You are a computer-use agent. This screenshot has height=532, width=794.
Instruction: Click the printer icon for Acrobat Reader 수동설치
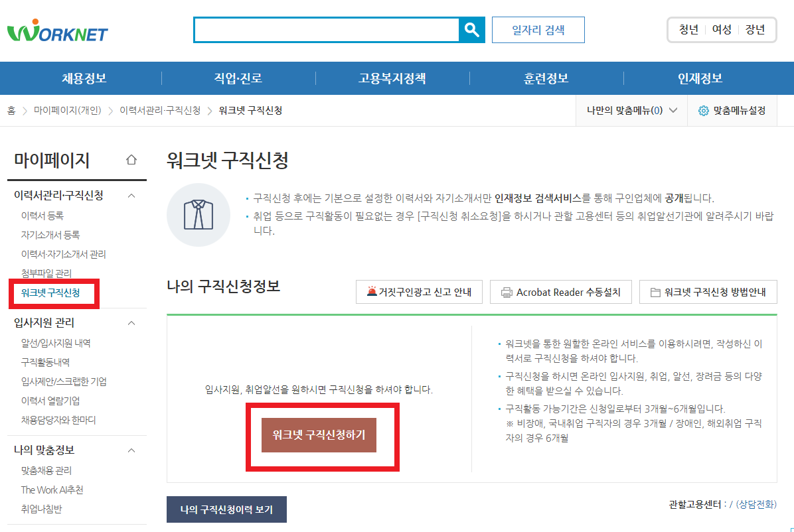click(507, 293)
